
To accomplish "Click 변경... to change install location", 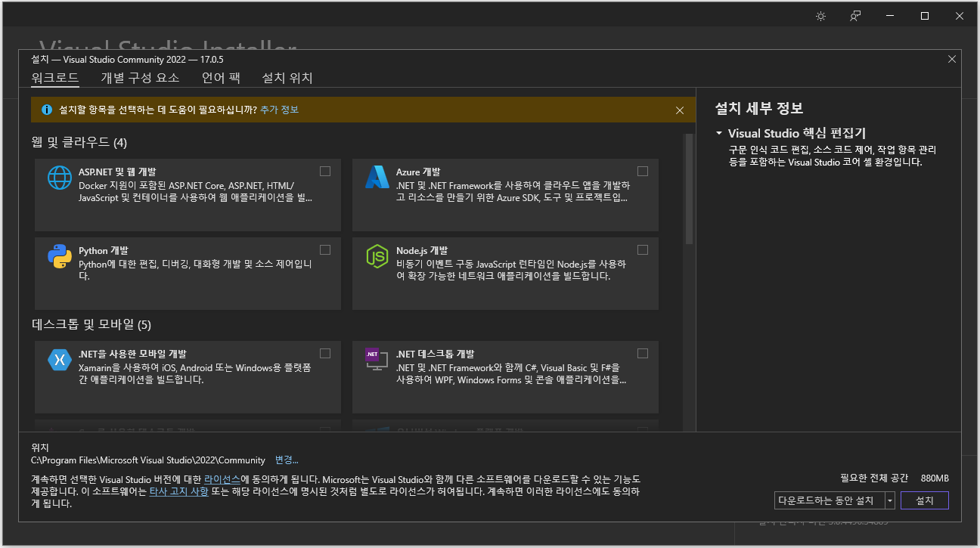I will (287, 460).
